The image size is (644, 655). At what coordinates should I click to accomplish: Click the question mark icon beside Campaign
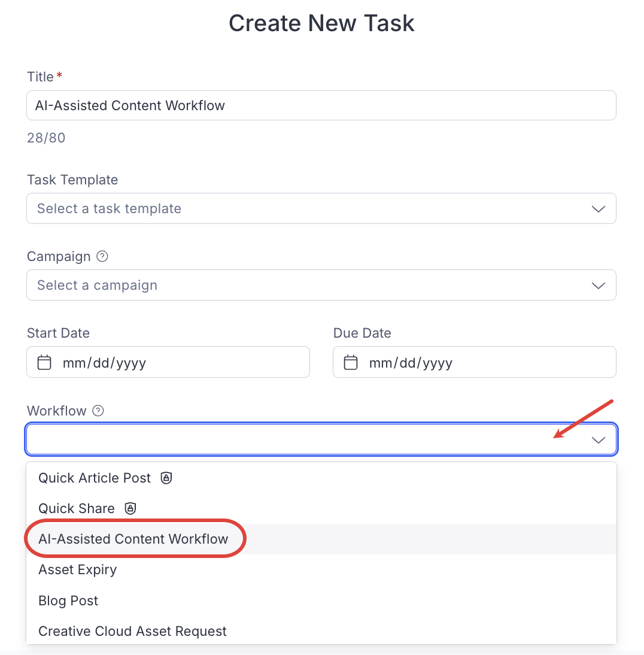click(x=102, y=256)
